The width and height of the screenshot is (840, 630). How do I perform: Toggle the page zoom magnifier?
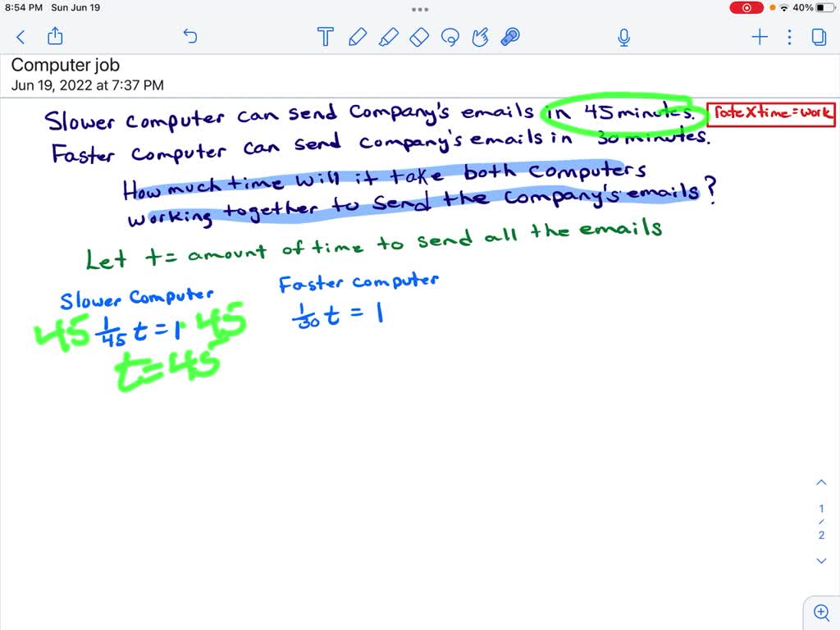point(821,612)
